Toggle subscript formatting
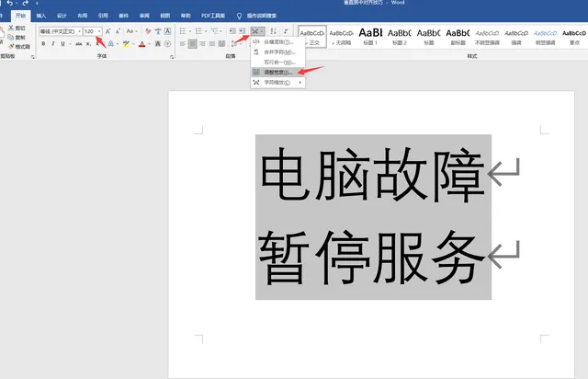The image size is (588, 379). pos(88,44)
